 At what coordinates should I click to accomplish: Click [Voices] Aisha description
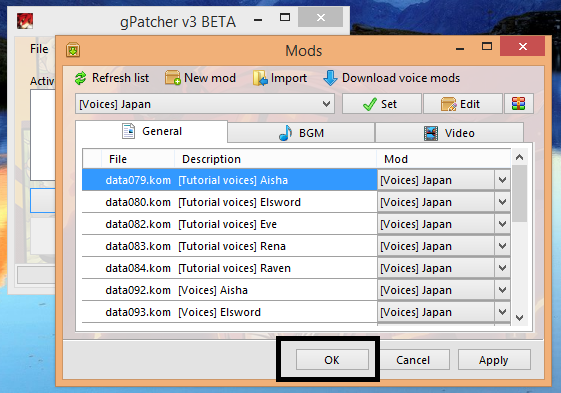click(x=213, y=290)
